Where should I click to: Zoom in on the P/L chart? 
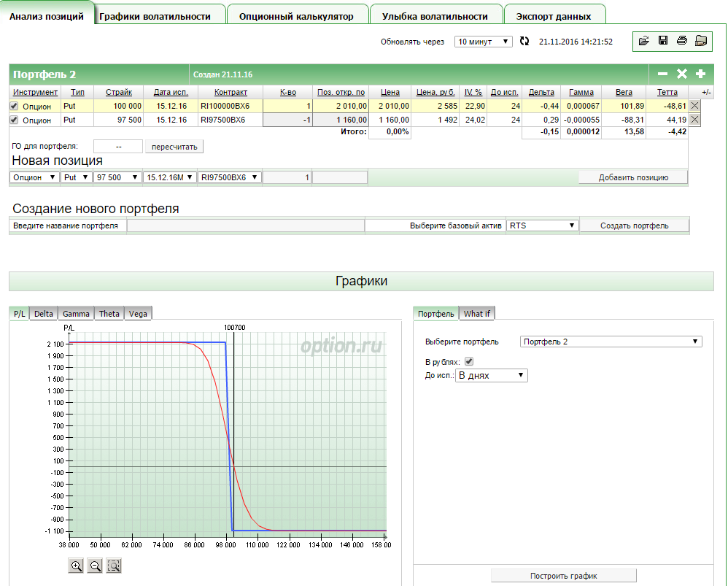click(76, 566)
